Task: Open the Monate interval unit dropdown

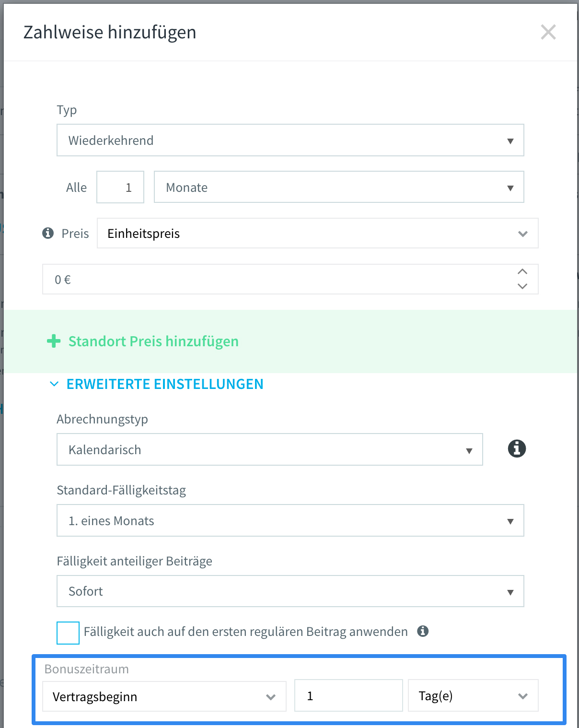Action: pyautogui.click(x=338, y=188)
